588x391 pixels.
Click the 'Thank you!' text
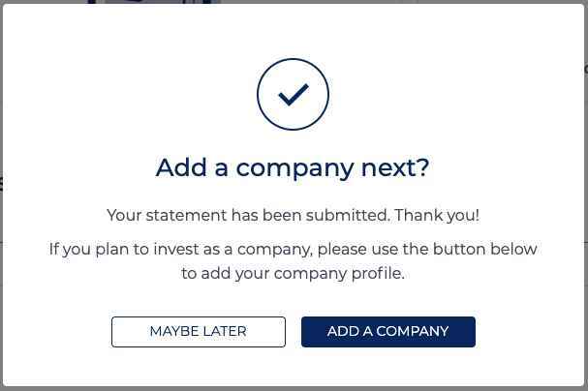437,216
